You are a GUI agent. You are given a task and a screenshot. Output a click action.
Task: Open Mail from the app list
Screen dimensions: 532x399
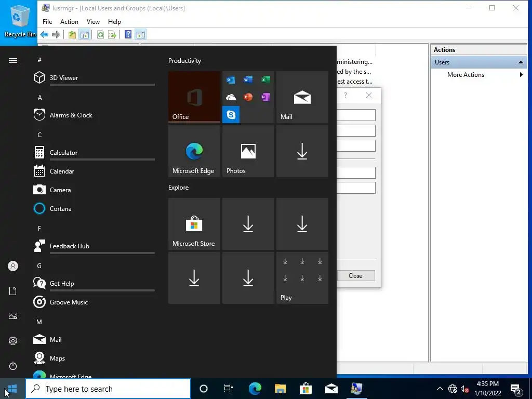click(x=94, y=339)
